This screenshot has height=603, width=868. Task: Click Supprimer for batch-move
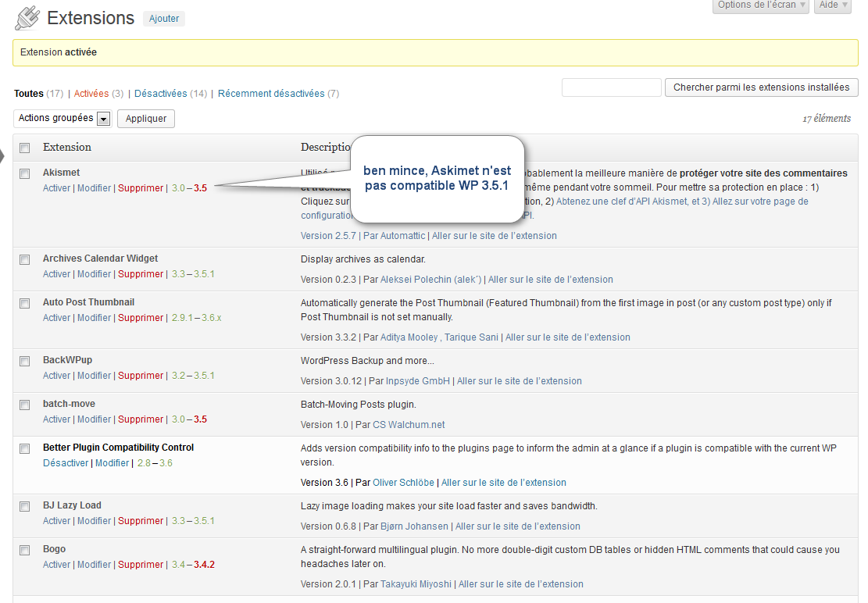[x=141, y=419]
